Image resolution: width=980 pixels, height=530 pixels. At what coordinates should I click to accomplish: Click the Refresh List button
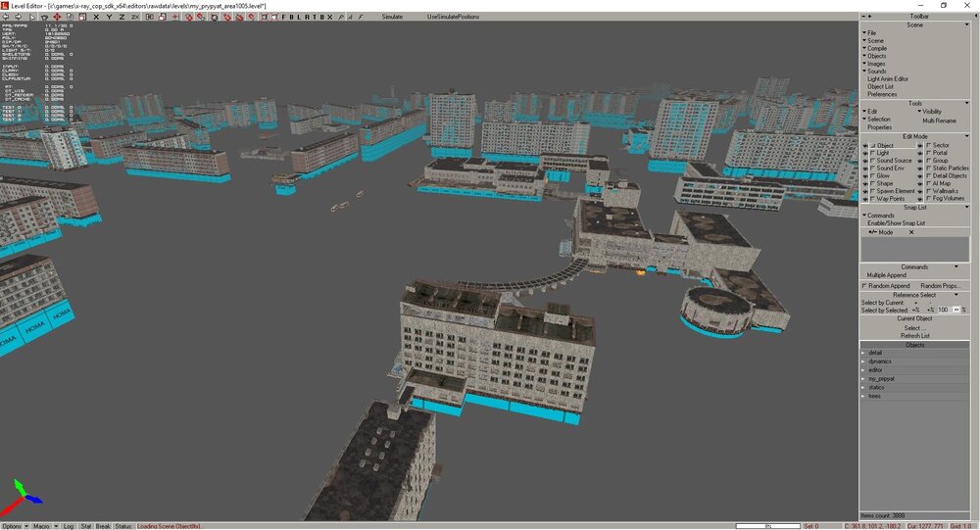tap(914, 335)
